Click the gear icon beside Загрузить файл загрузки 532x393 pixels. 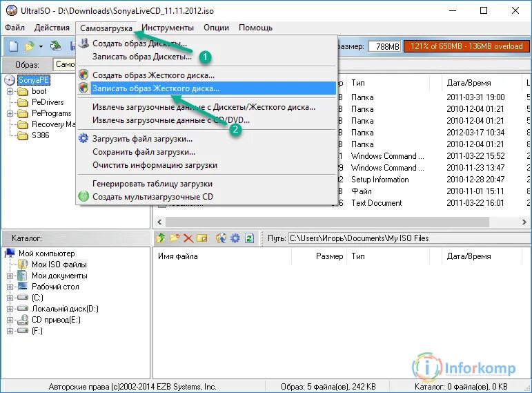pos(83,139)
